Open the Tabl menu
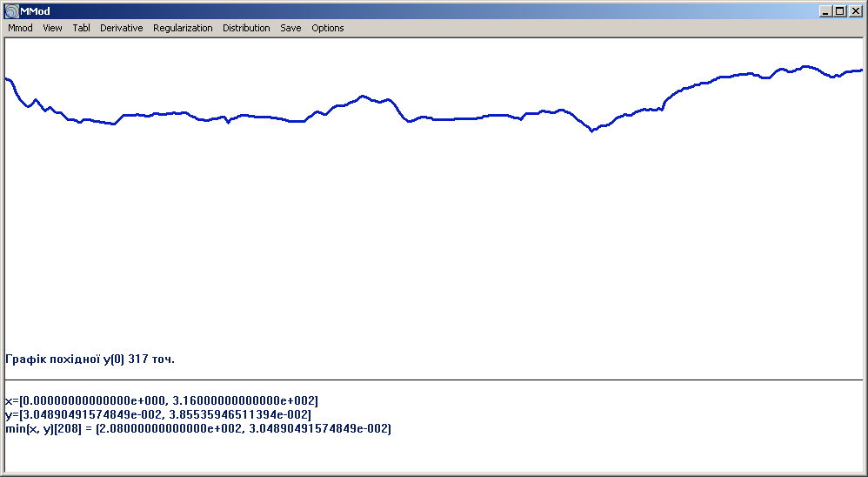The height and width of the screenshot is (477, 868). 82,28
